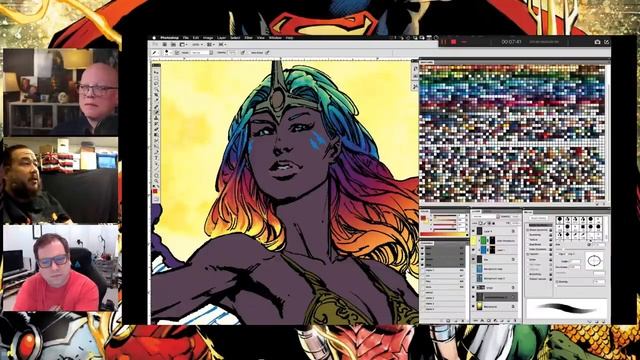Hide the Background layer
640x360 pixels.
tap(474, 306)
